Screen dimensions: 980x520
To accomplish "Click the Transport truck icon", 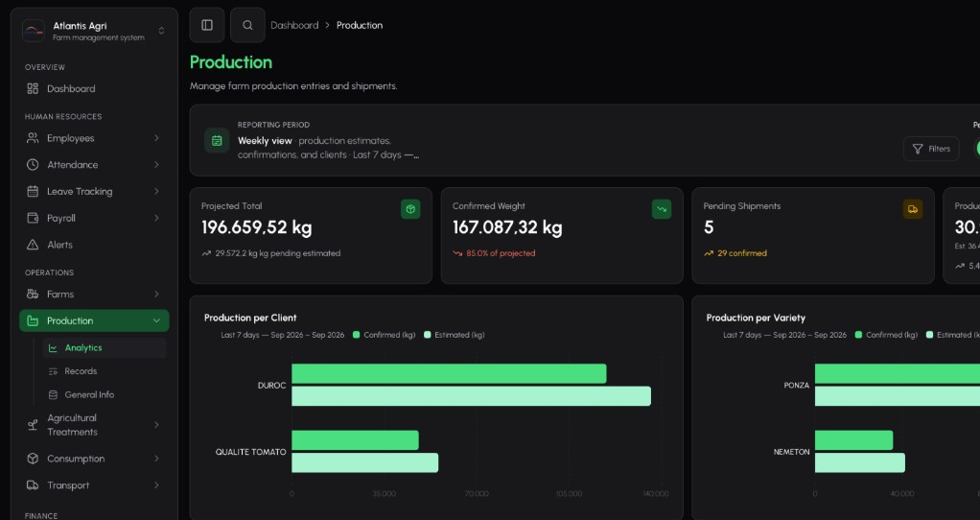I will [x=33, y=485].
